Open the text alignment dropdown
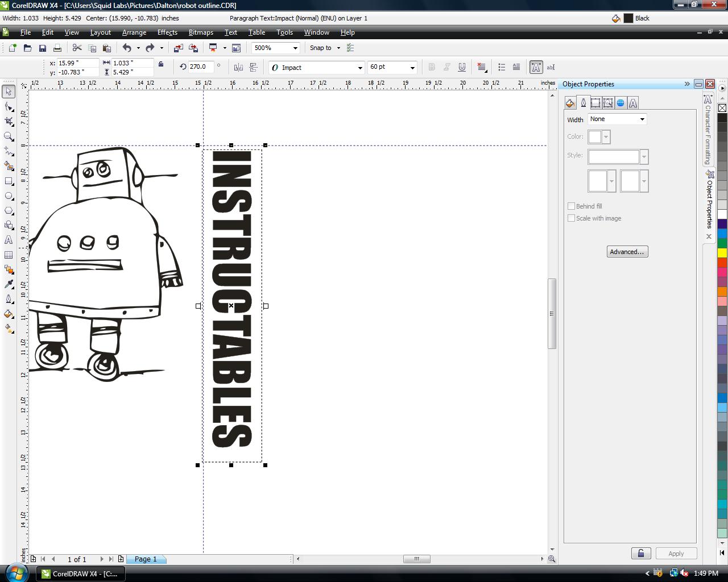Screen dimensions: 728x582 (x=482, y=67)
